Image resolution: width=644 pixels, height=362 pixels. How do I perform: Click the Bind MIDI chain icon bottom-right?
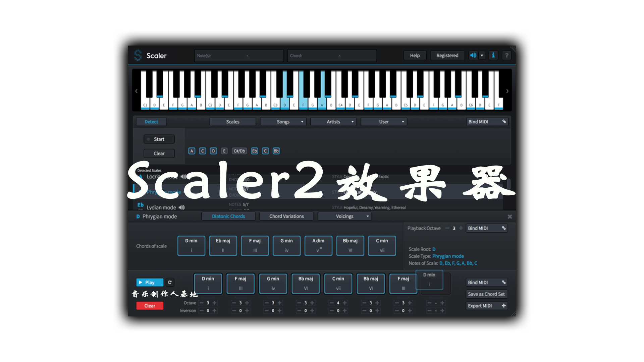pos(504,282)
